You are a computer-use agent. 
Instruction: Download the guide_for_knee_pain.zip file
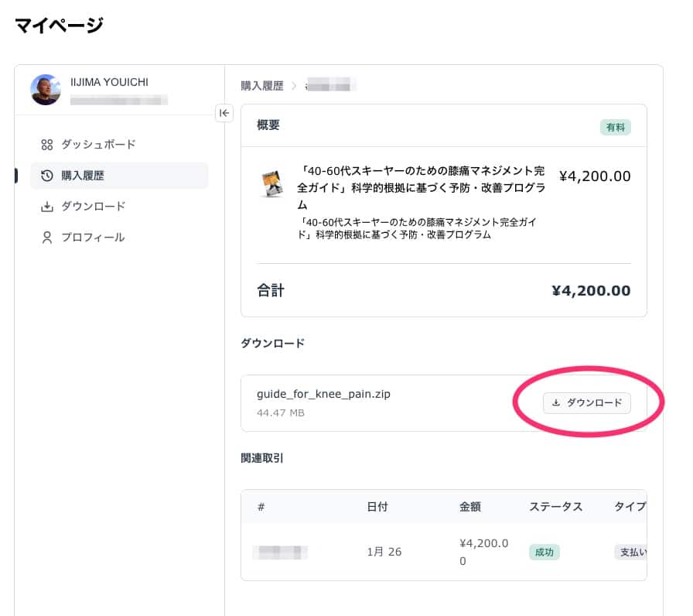coord(587,403)
